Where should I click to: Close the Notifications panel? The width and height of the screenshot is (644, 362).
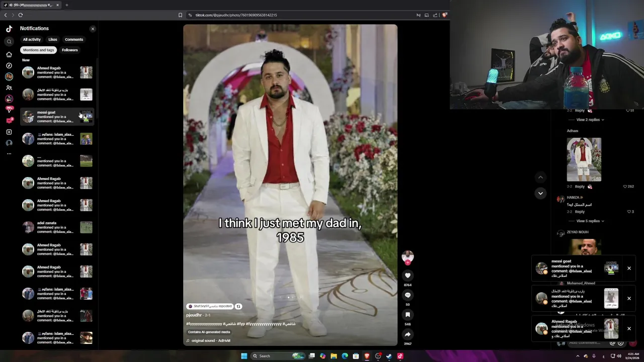tap(93, 29)
